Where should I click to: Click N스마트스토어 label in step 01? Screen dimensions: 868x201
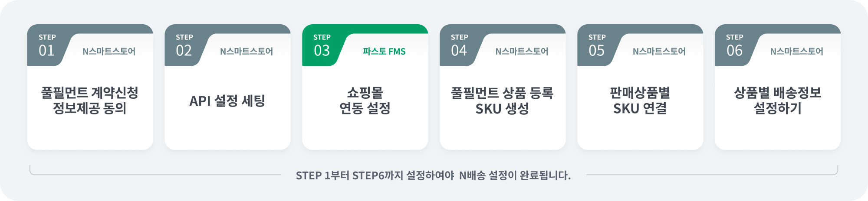(109, 51)
